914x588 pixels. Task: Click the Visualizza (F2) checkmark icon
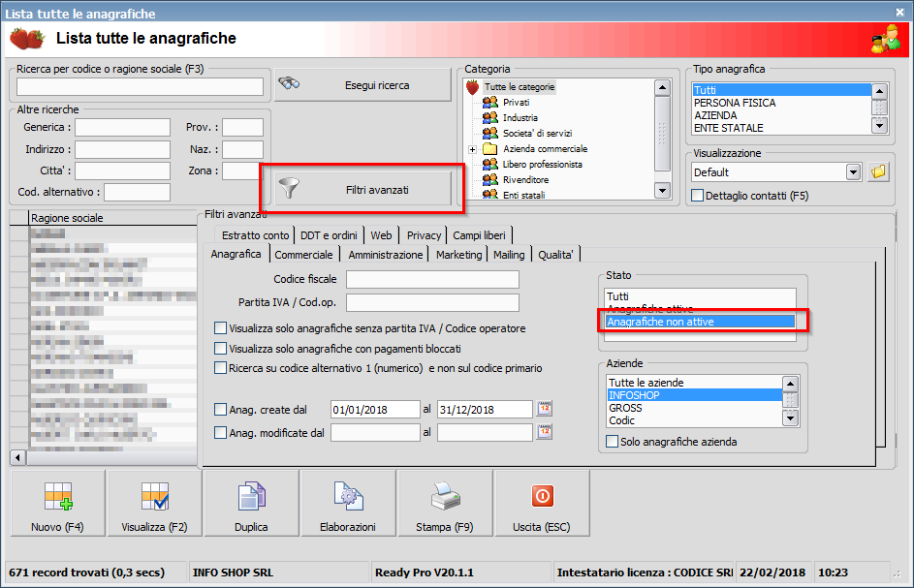(155, 497)
